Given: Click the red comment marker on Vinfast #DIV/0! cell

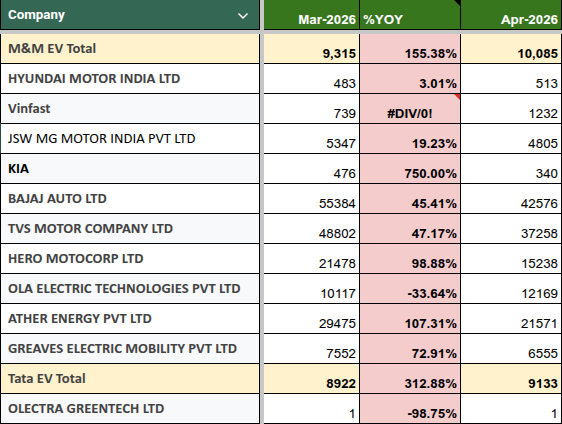Looking at the screenshot, I should pyautogui.click(x=458, y=96).
